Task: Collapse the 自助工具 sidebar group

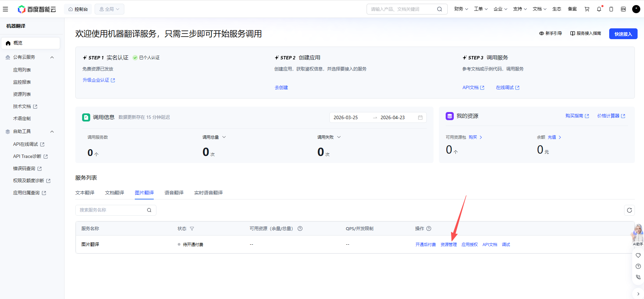Action: [x=52, y=132]
